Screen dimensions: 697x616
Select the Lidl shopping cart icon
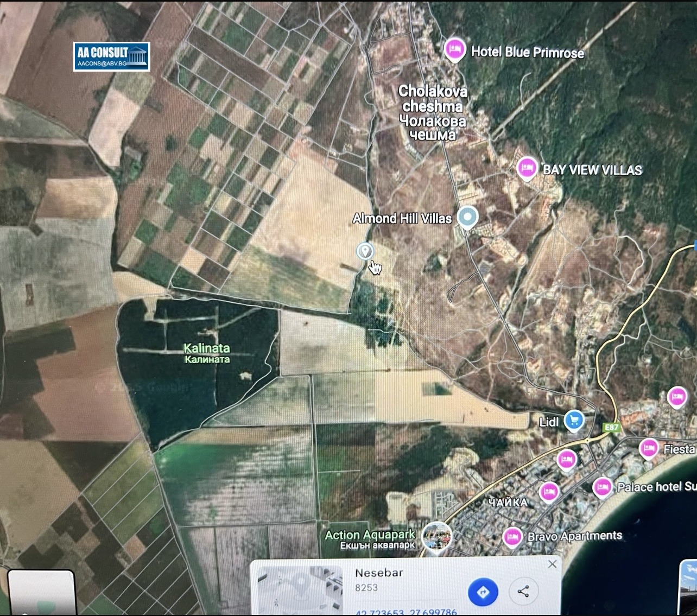point(574,420)
